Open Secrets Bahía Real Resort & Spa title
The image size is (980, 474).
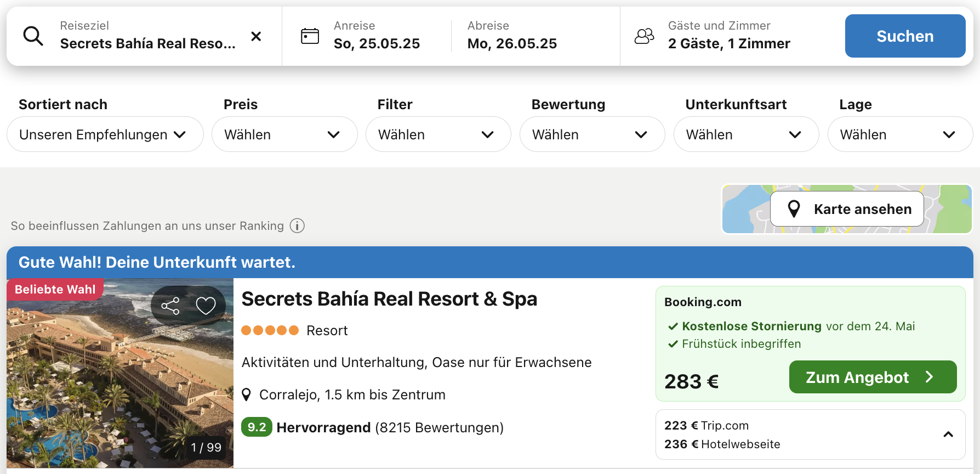click(389, 299)
